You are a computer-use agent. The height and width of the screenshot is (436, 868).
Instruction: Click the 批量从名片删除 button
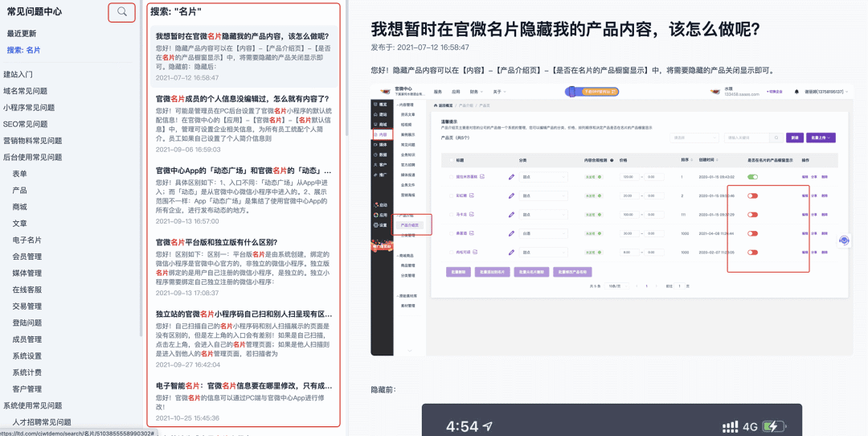coord(531,272)
